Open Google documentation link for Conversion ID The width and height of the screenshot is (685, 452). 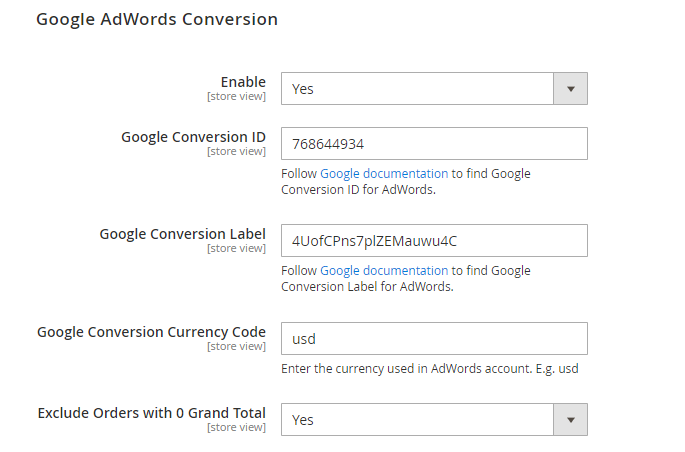(384, 174)
